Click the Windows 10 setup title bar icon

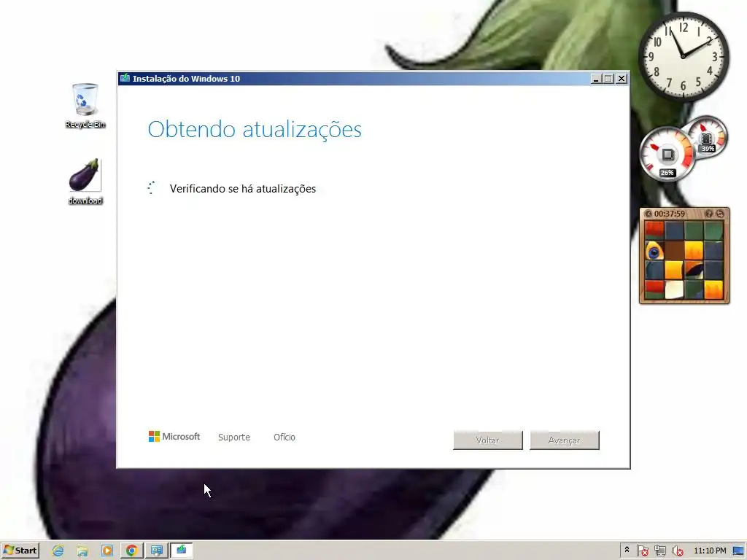pyautogui.click(x=125, y=78)
